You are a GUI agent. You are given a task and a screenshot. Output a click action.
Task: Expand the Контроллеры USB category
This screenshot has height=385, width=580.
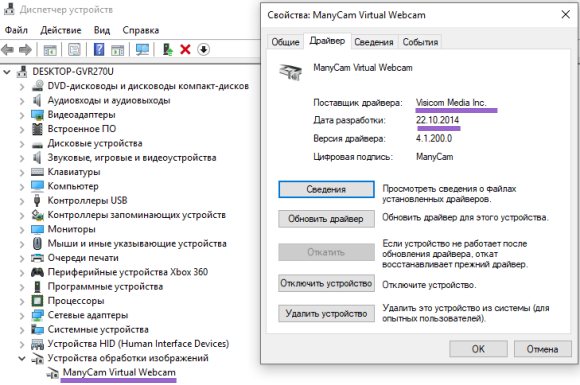click(22, 201)
